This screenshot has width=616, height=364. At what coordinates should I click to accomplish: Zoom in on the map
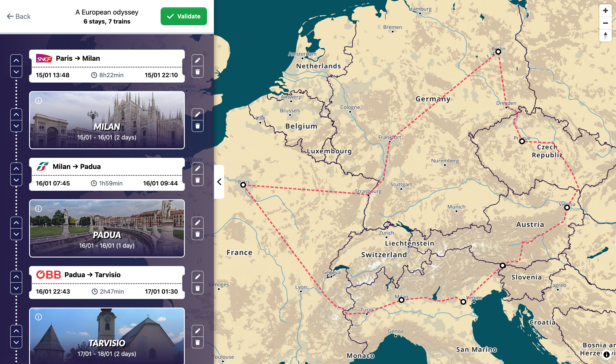click(606, 11)
